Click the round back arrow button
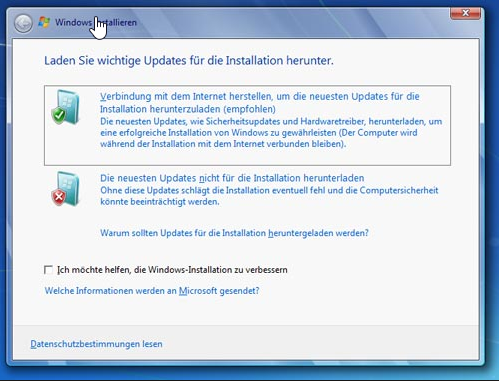499x381 pixels. coord(23,23)
